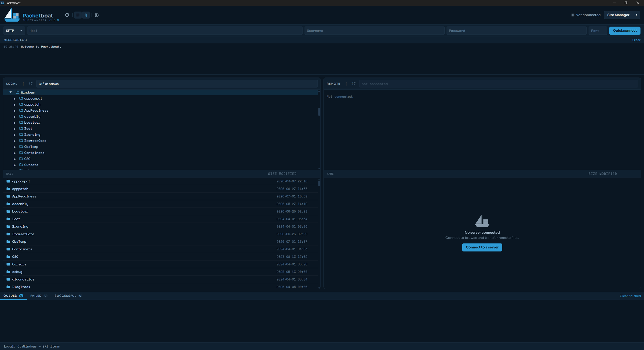Switch to the Failed tab

[x=39, y=296]
